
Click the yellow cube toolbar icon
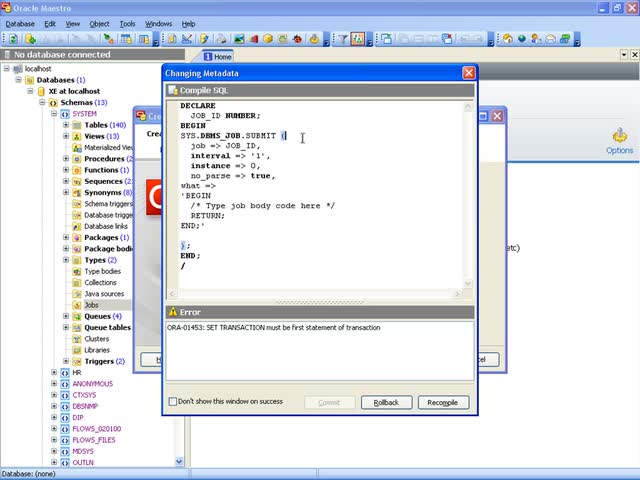(268, 39)
